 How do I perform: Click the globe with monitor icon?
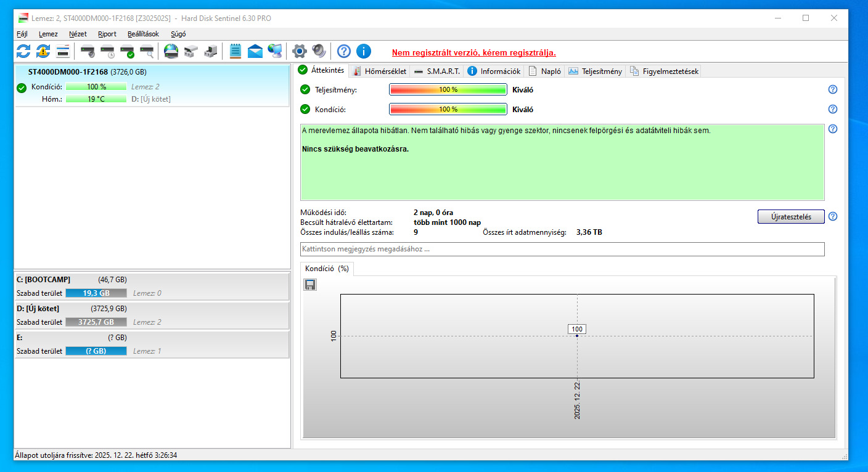coord(275,51)
